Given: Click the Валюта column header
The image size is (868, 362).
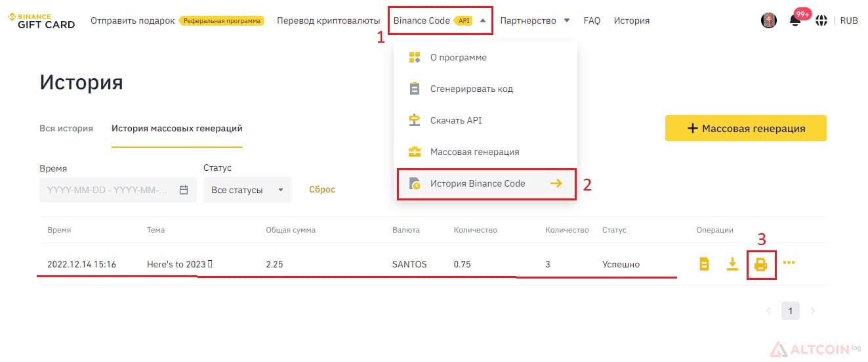Looking at the screenshot, I should pos(406,230).
